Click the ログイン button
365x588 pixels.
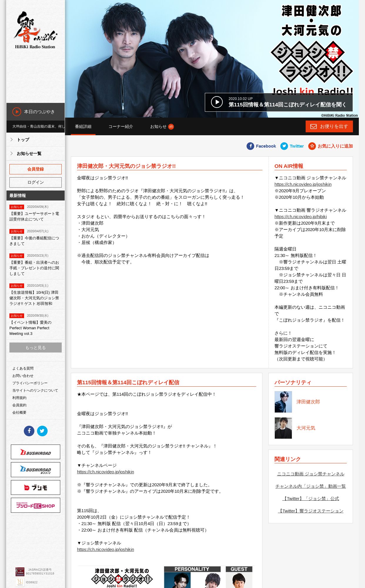pyautogui.click(x=36, y=182)
